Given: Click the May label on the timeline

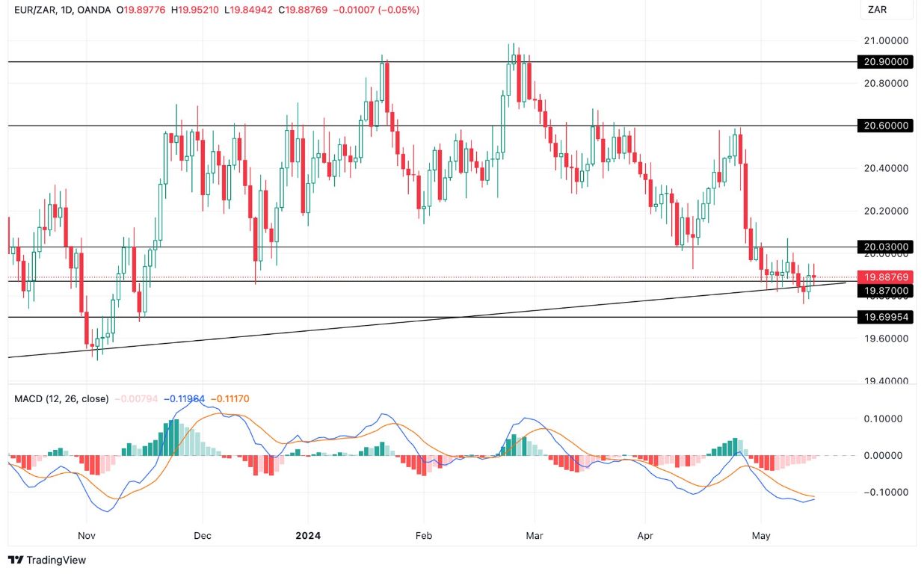Looking at the screenshot, I should pos(760,535).
